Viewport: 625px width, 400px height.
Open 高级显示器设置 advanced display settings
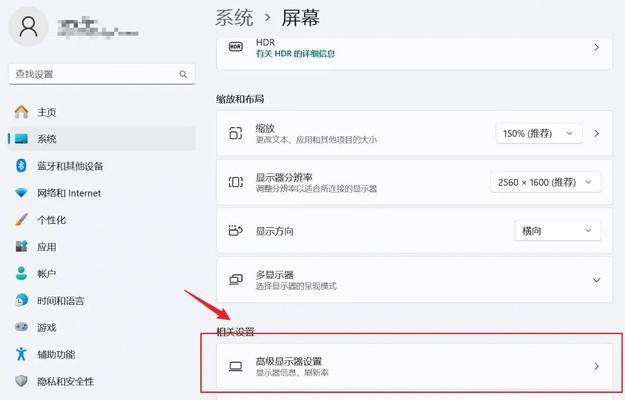click(x=414, y=366)
